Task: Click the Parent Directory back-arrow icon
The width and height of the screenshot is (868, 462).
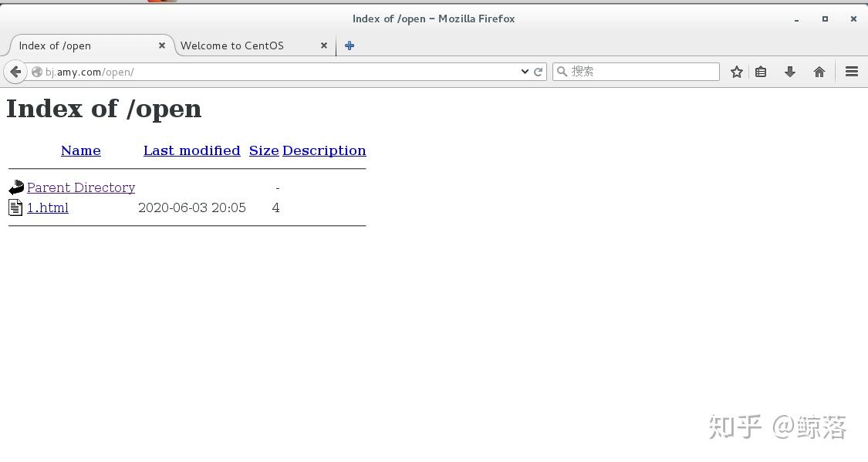Action: [16, 187]
